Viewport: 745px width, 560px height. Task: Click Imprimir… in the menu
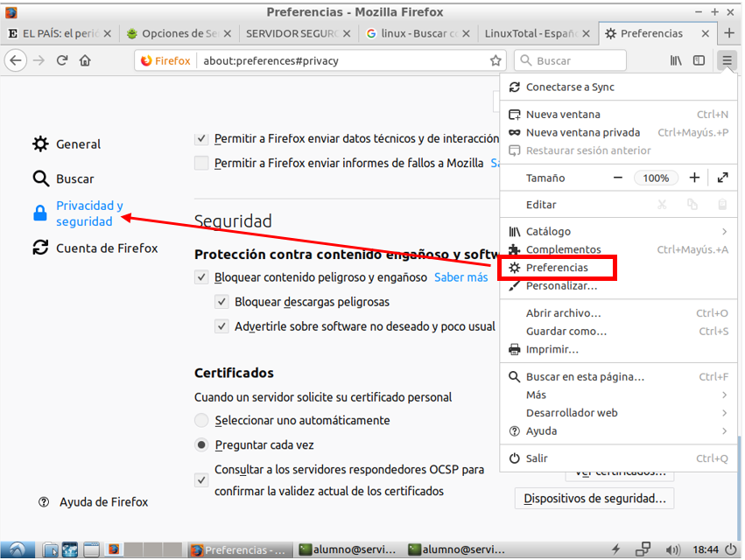[x=618, y=349]
